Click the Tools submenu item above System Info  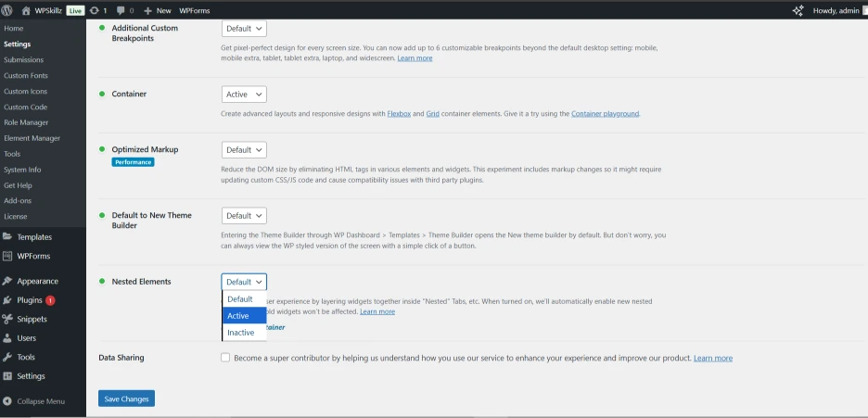click(12, 154)
